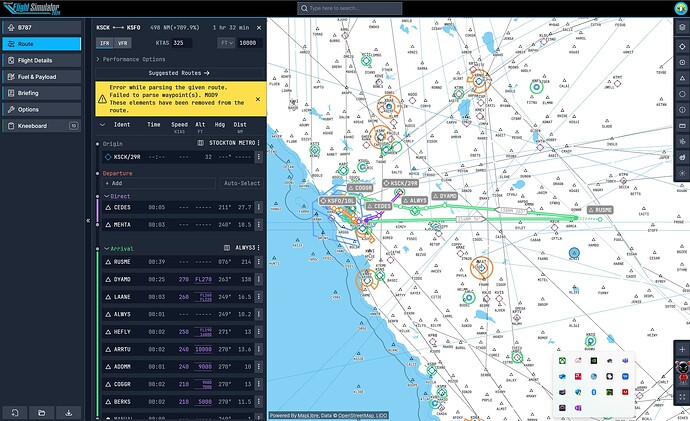This screenshot has width=690, height=421.
Task: Open the ALWYS3 arrival kebab menu
Action: tap(259, 248)
